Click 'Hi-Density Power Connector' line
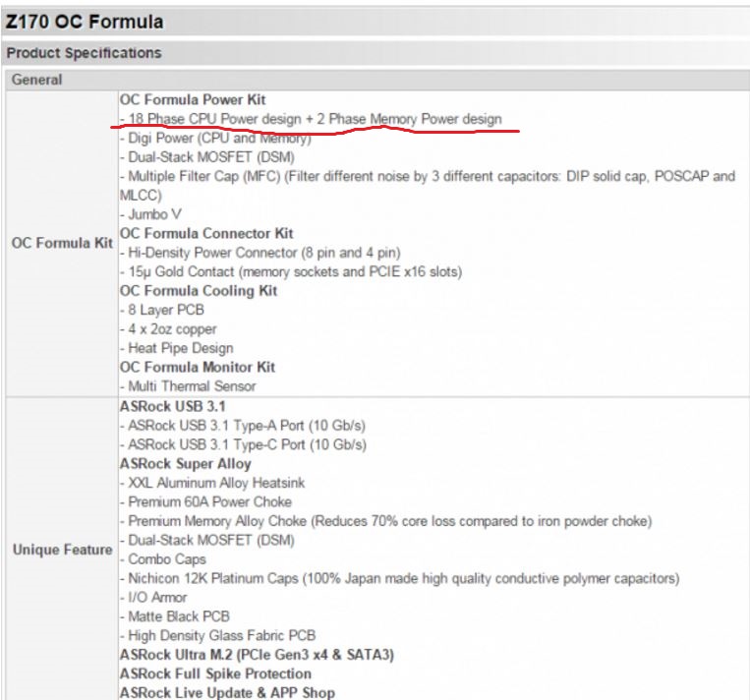 pyautogui.click(x=260, y=253)
